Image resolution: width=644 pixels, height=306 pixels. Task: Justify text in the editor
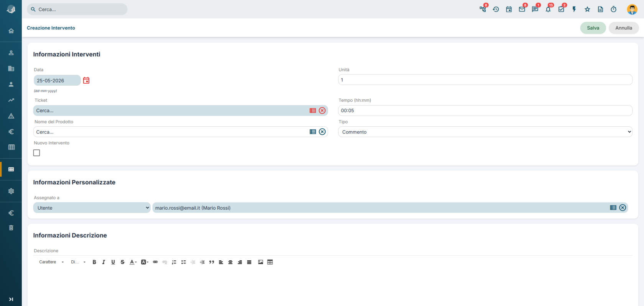pyautogui.click(x=249, y=262)
